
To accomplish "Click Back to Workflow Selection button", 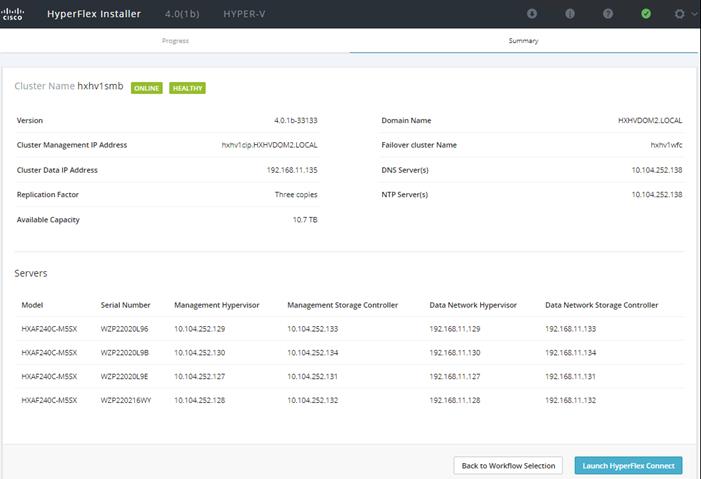I will click(508, 466).
